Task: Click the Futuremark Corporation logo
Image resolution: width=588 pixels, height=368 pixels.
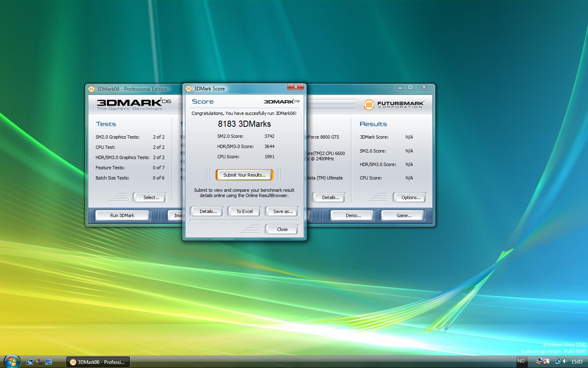Action: (x=394, y=105)
